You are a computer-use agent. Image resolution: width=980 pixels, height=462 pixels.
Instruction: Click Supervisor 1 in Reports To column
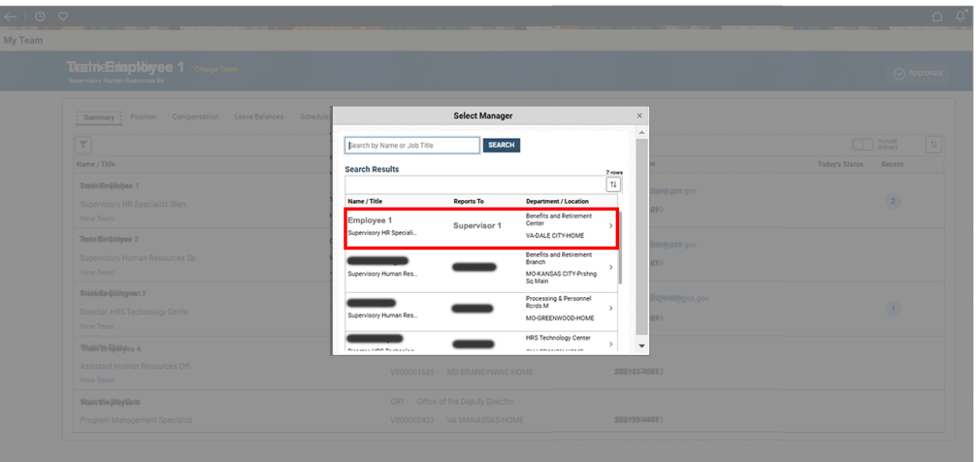(x=477, y=225)
